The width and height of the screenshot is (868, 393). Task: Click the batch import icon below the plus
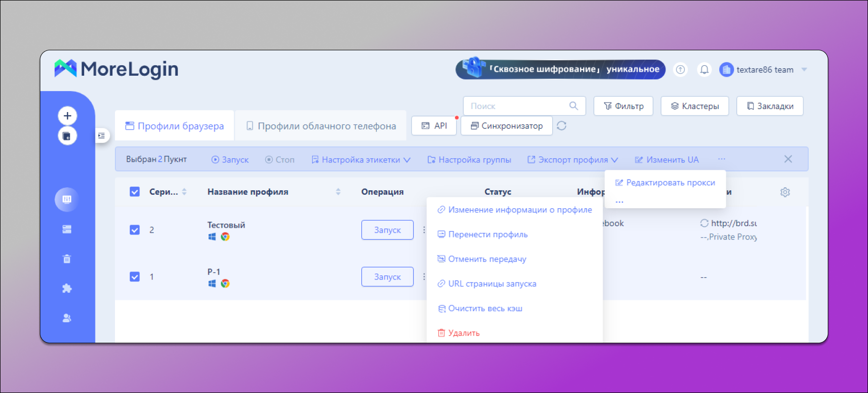click(x=67, y=136)
